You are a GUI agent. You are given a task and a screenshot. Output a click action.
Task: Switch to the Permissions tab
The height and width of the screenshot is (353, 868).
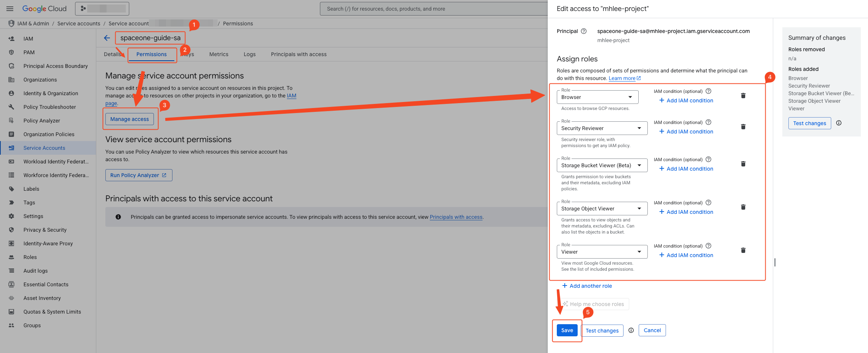pos(152,54)
